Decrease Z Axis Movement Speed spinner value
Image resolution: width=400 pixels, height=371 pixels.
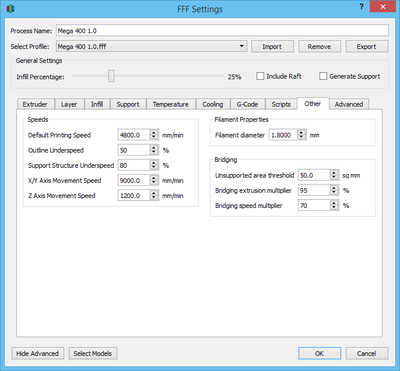(x=154, y=198)
